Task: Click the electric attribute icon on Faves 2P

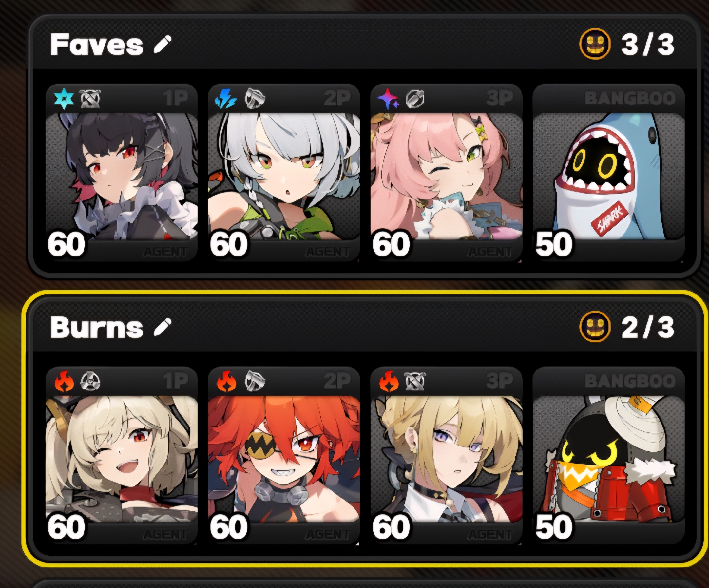Action: tap(226, 99)
